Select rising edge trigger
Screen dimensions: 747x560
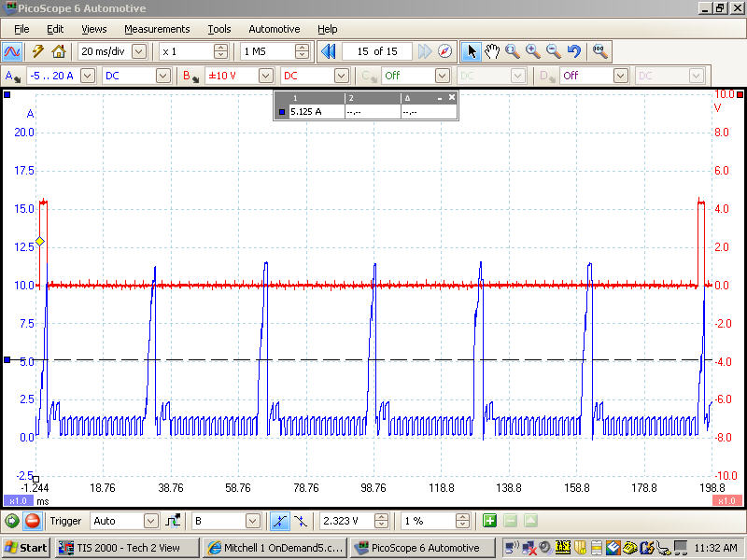[279, 521]
